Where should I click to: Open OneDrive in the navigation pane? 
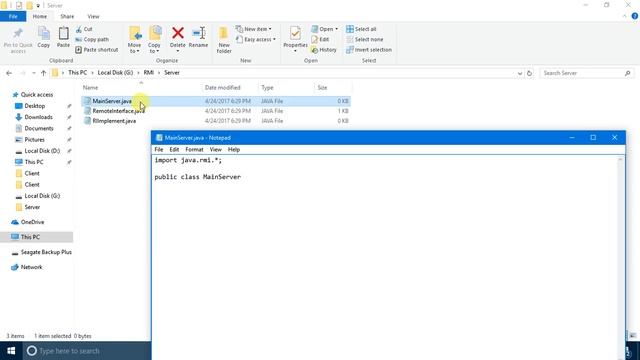(32, 222)
